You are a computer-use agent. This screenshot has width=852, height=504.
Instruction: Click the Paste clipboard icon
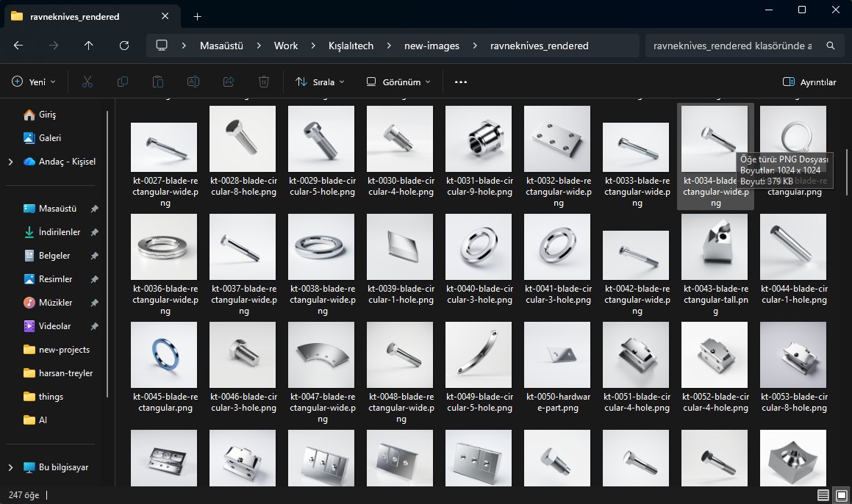[157, 82]
